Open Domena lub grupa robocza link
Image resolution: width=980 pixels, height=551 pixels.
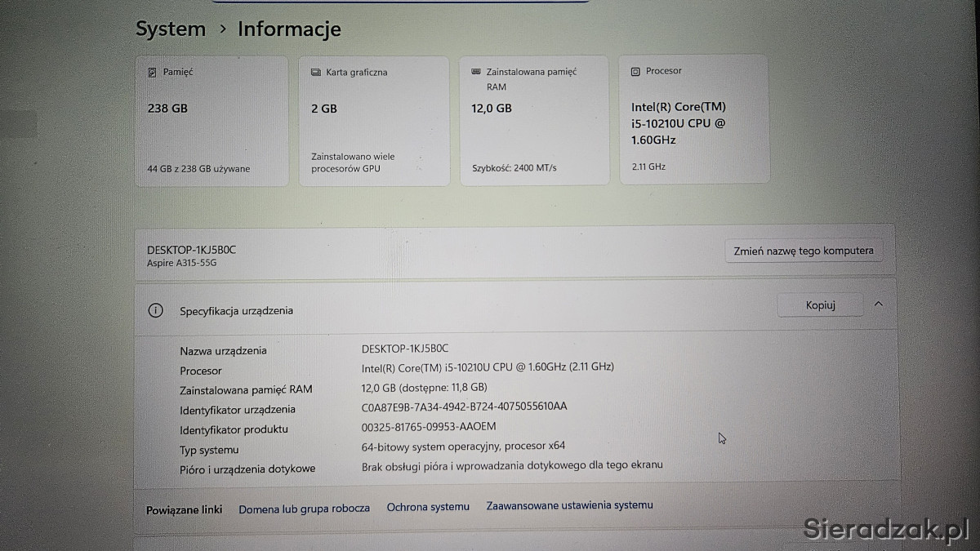click(304, 508)
